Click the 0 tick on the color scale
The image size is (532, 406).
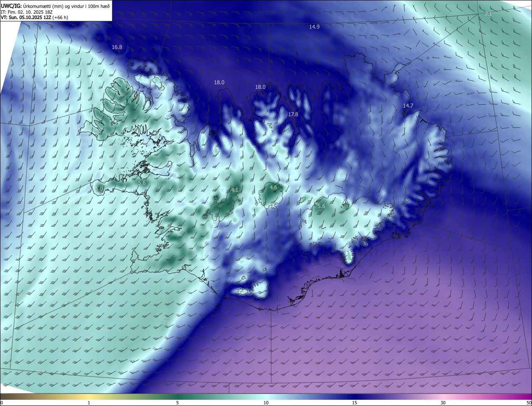pos(2,403)
